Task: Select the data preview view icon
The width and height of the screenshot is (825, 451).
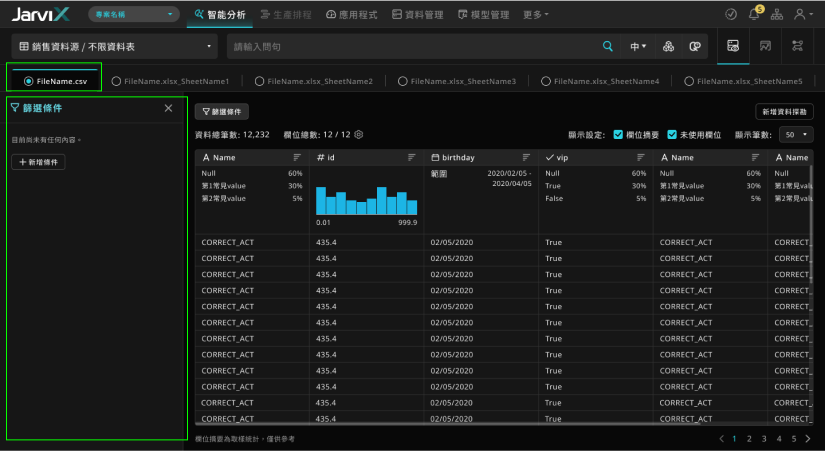Action: (x=733, y=46)
